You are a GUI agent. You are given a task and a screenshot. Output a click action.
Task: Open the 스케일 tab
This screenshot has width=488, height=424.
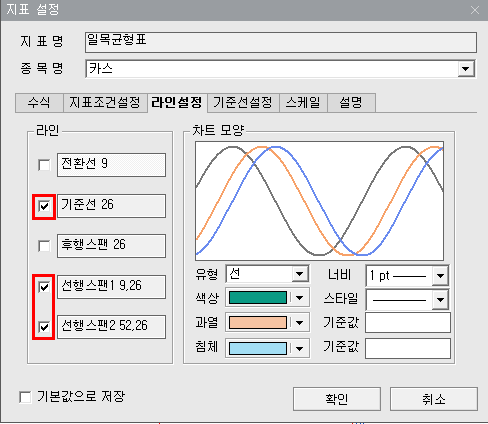pyautogui.click(x=303, y=103)
